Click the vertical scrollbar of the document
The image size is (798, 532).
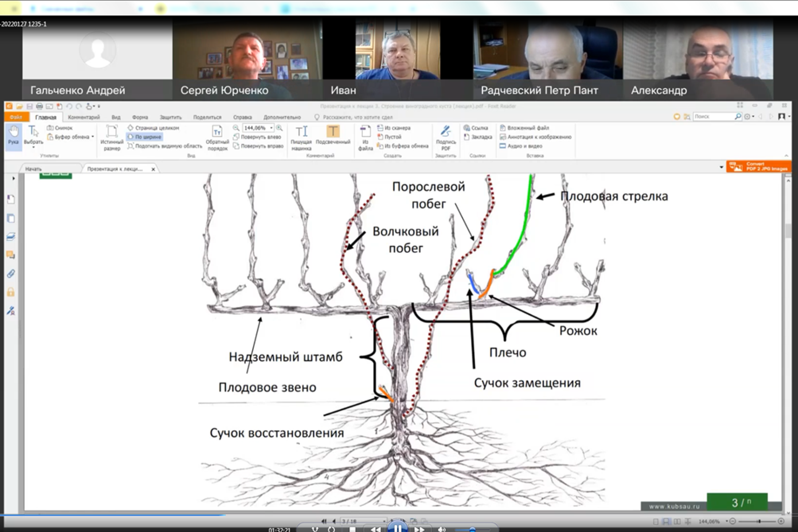coord(788,345)
